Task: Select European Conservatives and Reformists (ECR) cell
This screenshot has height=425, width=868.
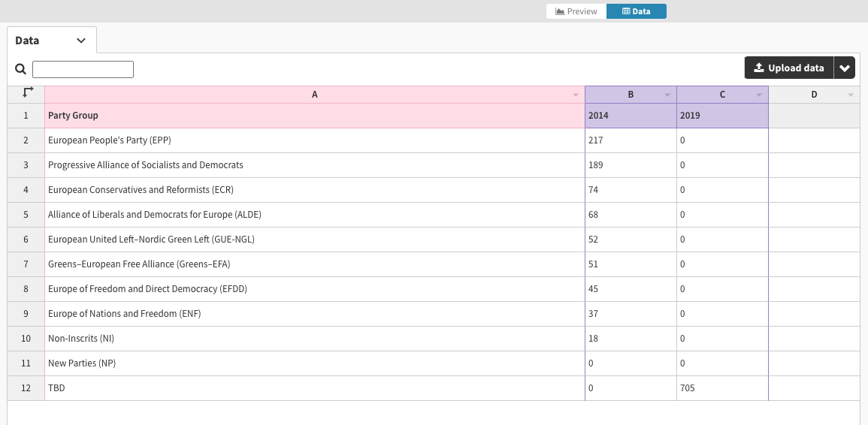Action: point(314,190)
